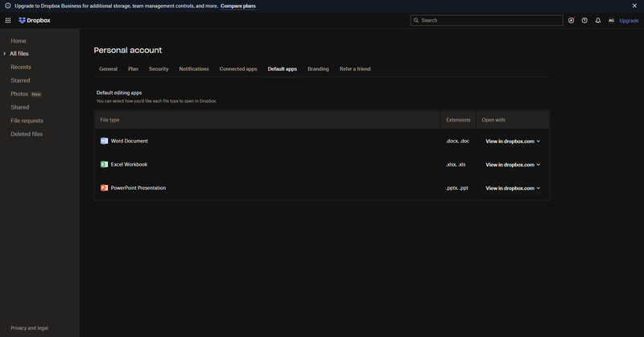
Task: Open the AG account avatar menu
Action: [611, 20]
